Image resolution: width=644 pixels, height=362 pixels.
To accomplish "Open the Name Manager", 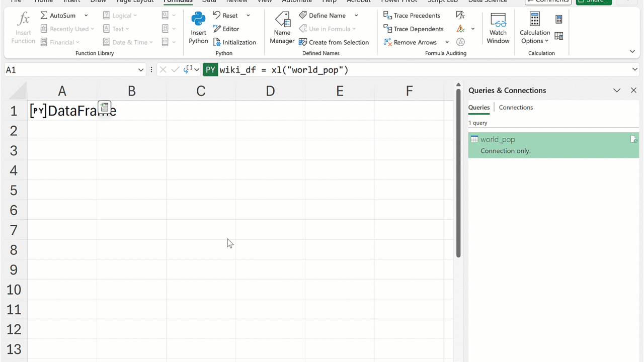I will tap(282, 28).
